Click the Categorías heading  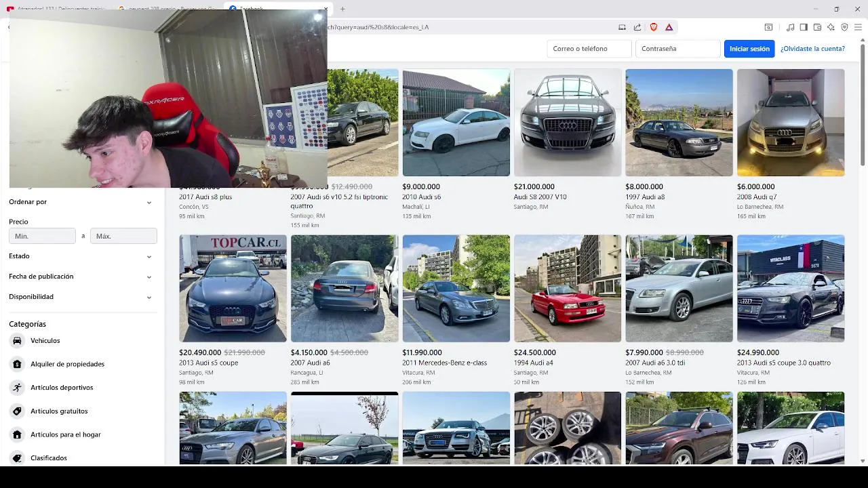pyautogui.click(x=27, y=324)
